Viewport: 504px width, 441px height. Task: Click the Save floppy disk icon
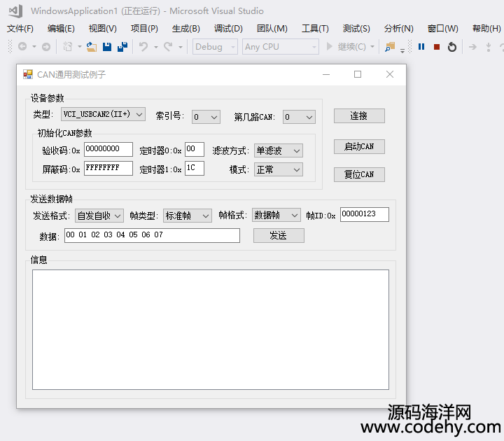107,47
